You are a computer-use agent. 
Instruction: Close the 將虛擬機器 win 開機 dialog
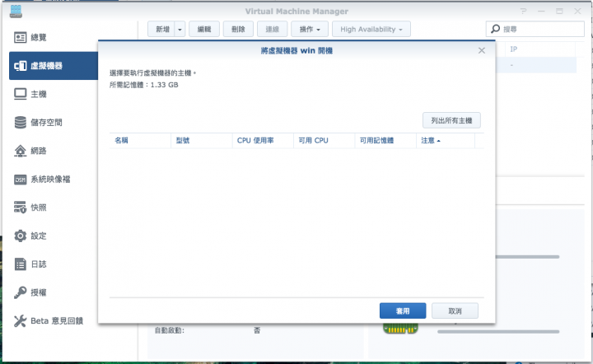(x=482, y=51)
